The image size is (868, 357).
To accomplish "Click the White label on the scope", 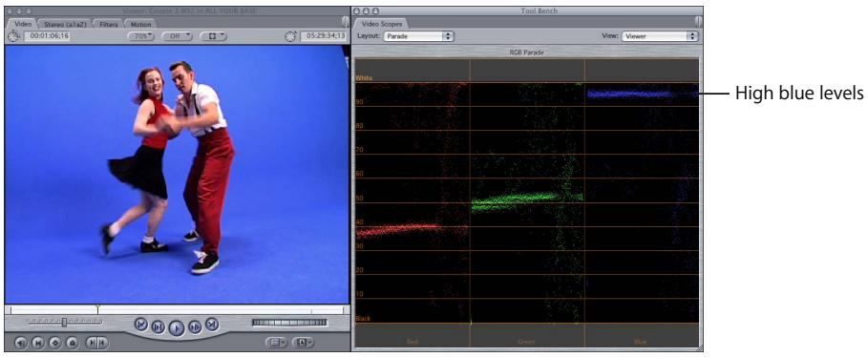I will [x=364, y=78].
